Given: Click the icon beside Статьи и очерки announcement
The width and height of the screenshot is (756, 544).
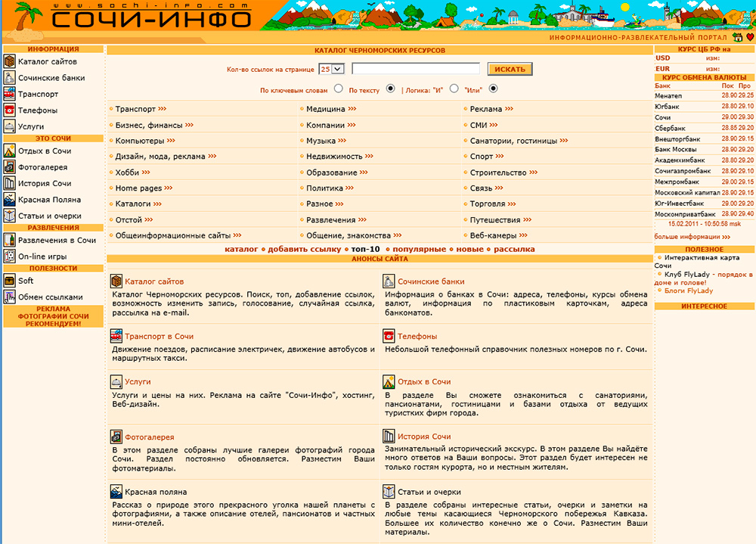Looking at the screenshot, I should tap(389, 492).
